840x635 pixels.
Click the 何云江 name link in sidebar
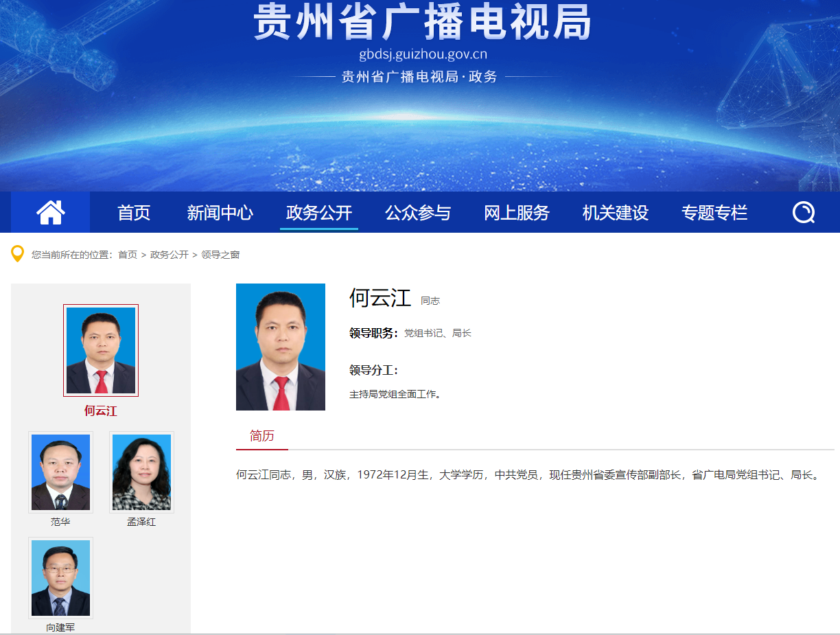tap(101, 411)
